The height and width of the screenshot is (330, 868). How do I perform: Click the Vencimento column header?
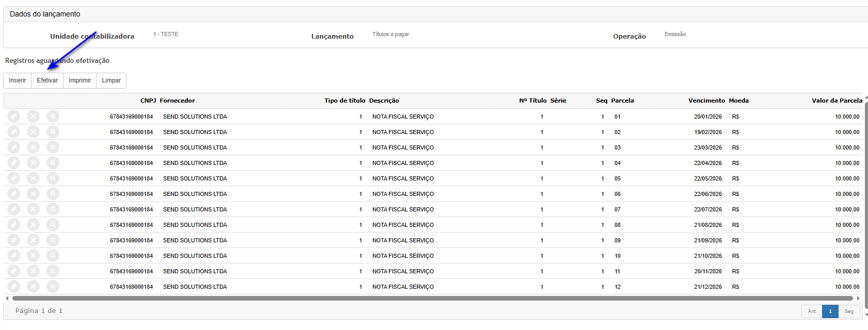tap(706, 101)
